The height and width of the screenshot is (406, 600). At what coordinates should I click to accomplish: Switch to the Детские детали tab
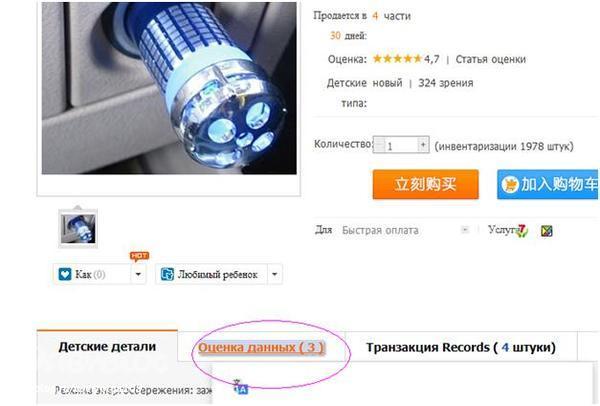click(x=107, y=346)
